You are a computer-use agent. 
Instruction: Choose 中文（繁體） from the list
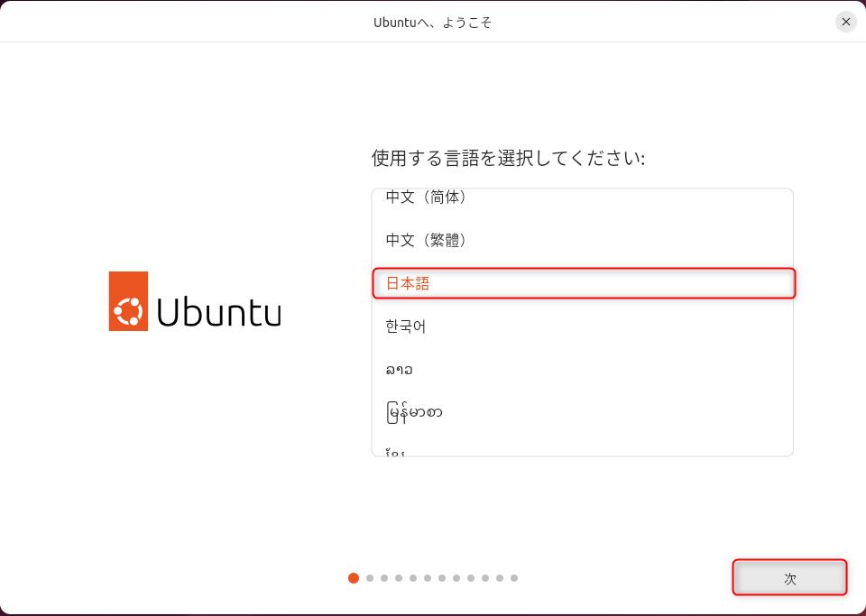pos(583,240)
